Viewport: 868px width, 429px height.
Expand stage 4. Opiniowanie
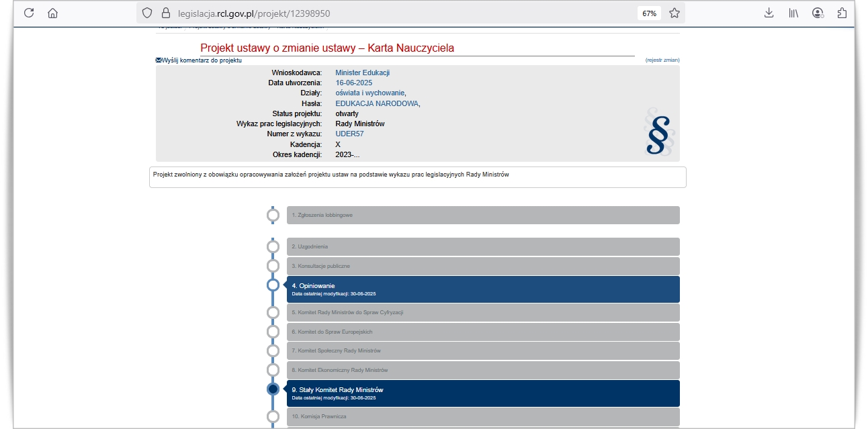point(483,289)
